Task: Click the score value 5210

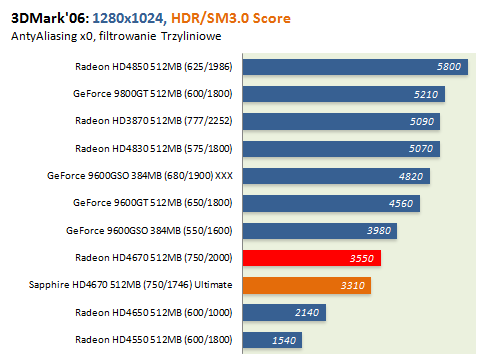Action: [x=426, y=95]
